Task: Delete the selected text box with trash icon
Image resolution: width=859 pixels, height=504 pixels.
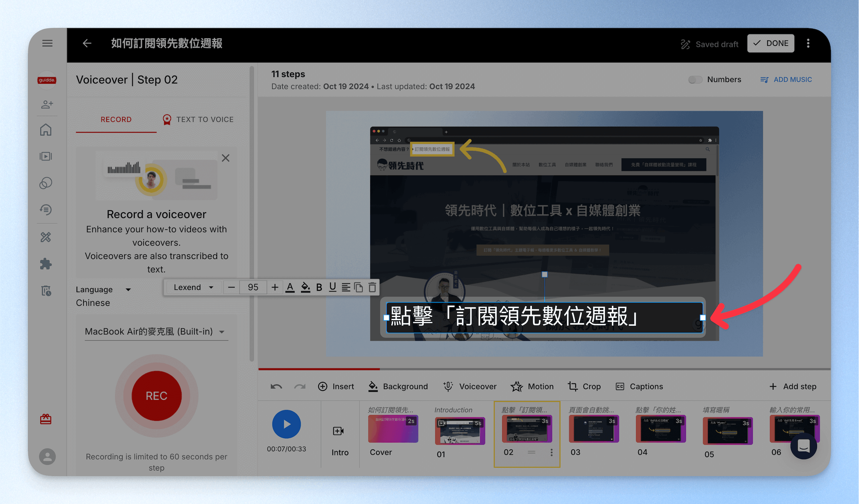Action: 372,287
